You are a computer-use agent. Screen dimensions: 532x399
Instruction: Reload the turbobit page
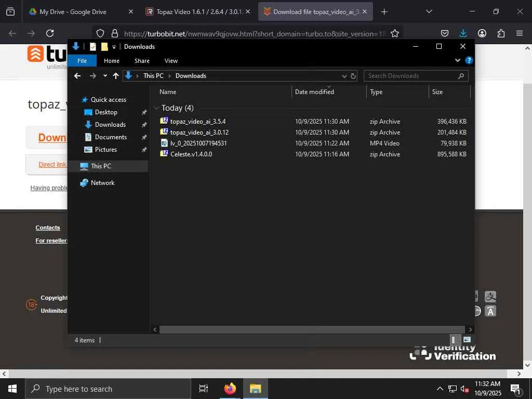click(x=50, y=33)
